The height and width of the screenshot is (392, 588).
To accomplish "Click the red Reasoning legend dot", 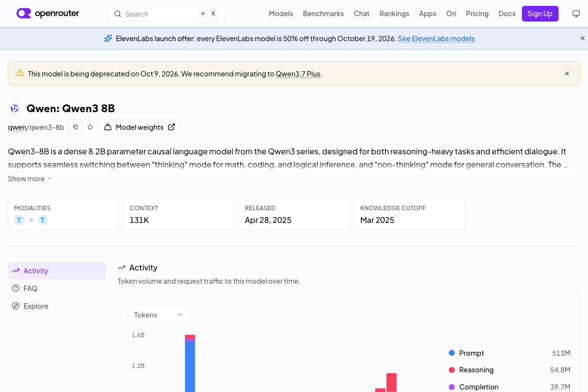I will click(452, 369).
